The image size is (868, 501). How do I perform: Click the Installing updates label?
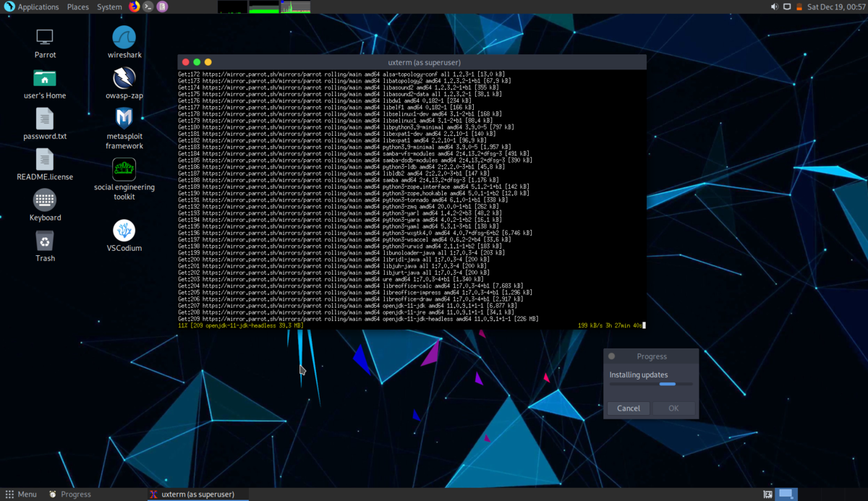[x=638, y=374]
